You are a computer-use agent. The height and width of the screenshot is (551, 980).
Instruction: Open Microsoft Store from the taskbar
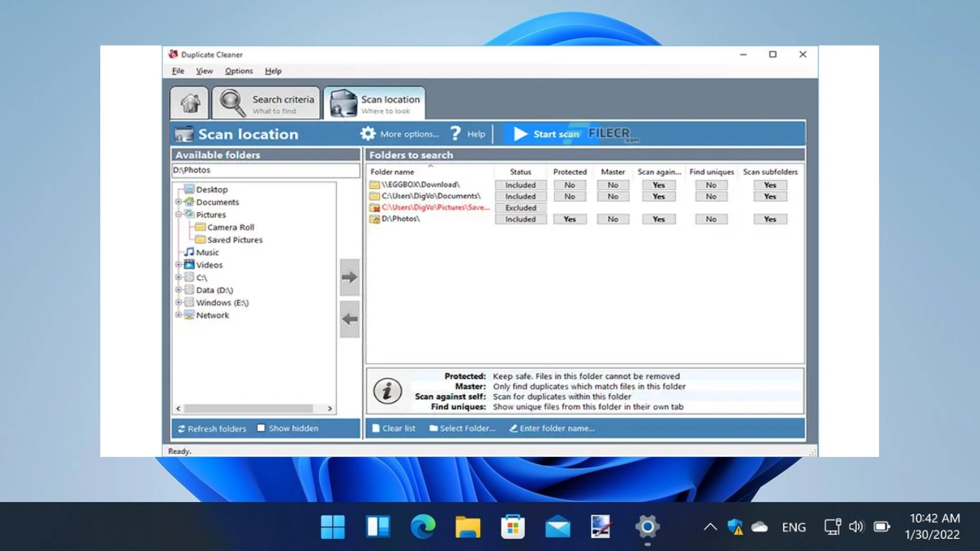513,527
